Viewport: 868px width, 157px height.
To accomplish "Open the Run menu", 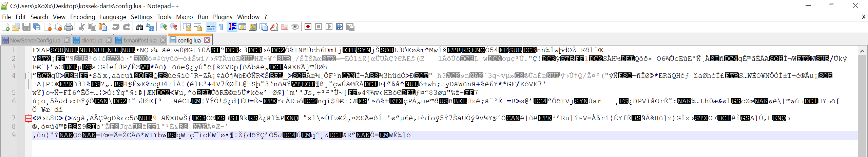I will 203,17.
